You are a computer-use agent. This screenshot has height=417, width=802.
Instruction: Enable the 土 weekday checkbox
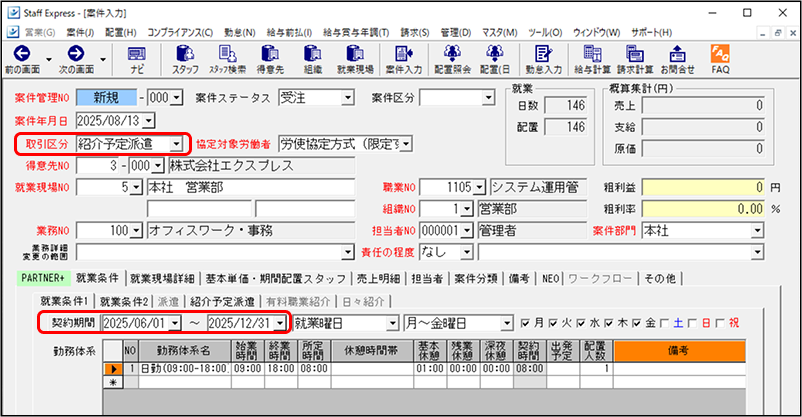coord(664,323)
